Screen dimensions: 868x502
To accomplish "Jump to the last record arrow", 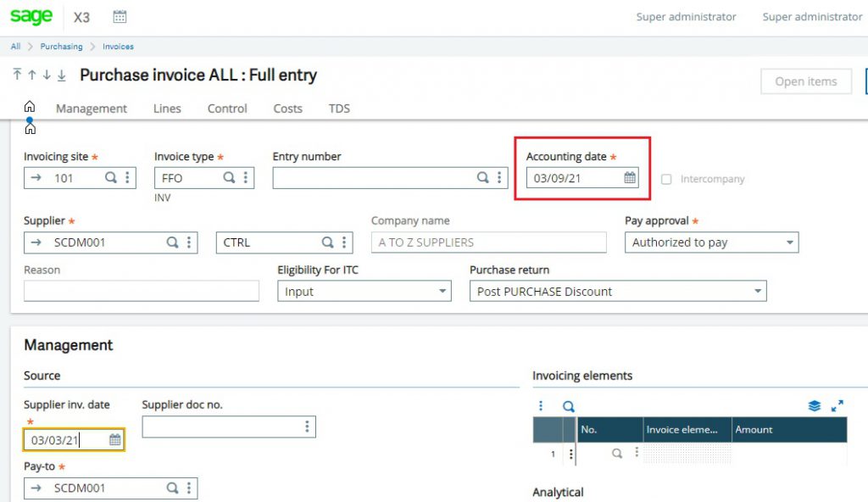I will pyautogui.click(x=61, y=75).
